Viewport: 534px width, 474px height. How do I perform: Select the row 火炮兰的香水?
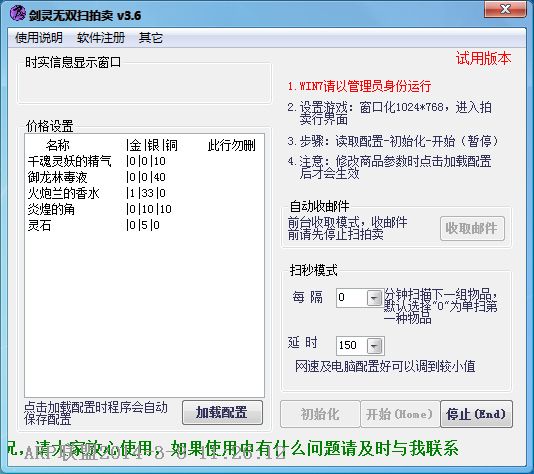pos(144,193)
